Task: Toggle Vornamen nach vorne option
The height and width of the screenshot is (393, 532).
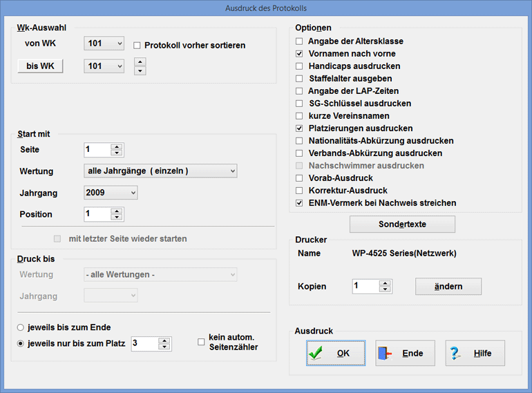Action: click(299, 53)
